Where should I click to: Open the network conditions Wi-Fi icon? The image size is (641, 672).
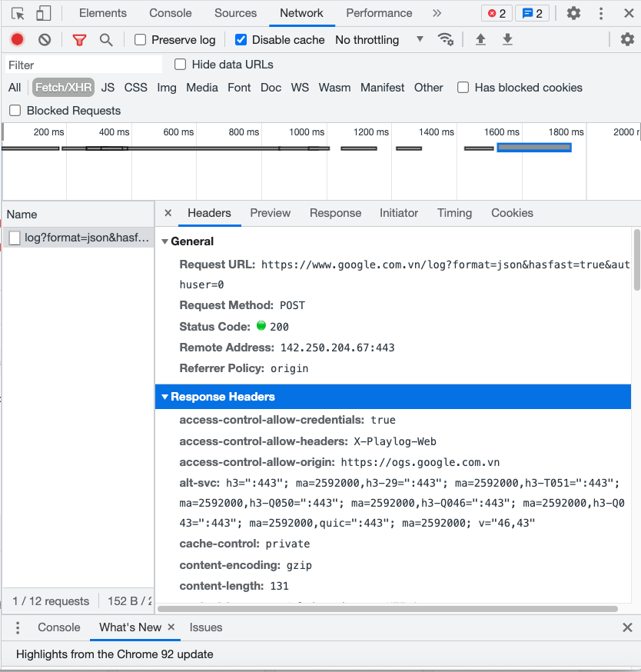(x=446, y=39)
